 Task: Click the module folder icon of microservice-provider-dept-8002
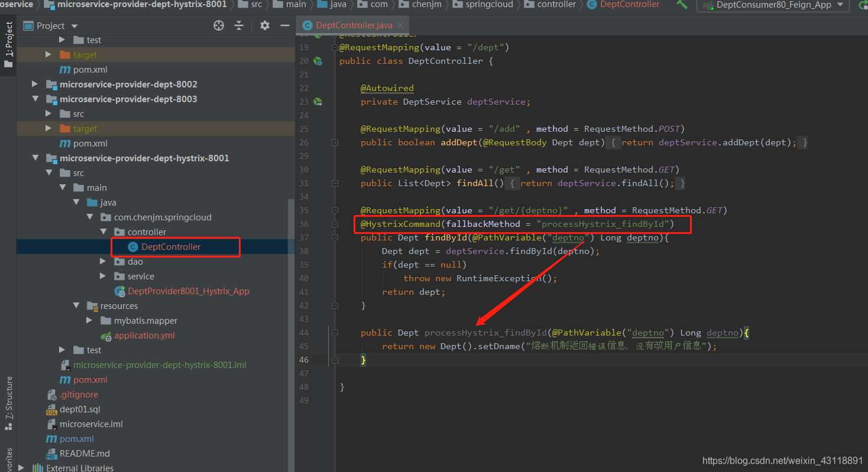click(x=51, y=84)
